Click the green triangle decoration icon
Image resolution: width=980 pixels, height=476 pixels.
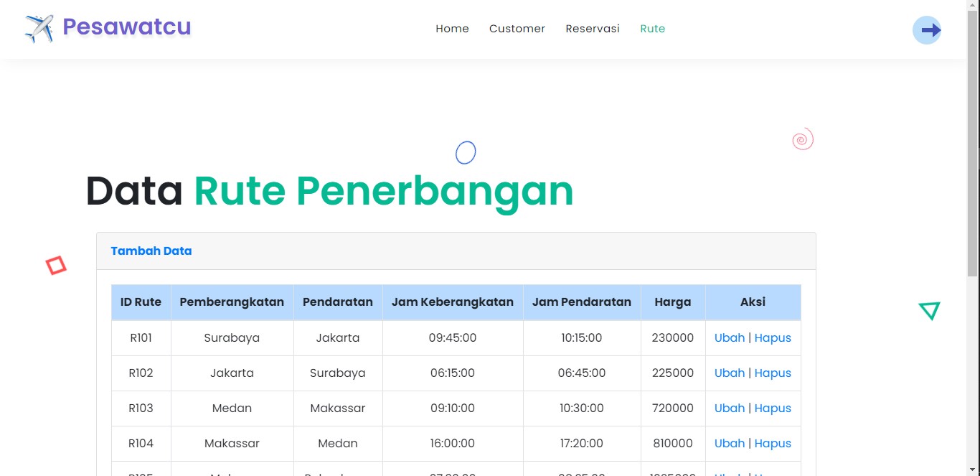pos(929,310)
